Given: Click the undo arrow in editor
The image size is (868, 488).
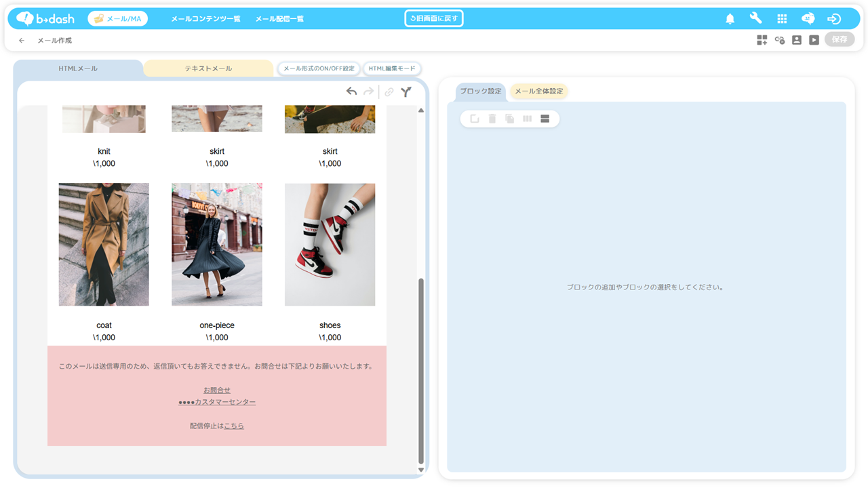Looking at the screenshot, I should (x=351, y=91).
